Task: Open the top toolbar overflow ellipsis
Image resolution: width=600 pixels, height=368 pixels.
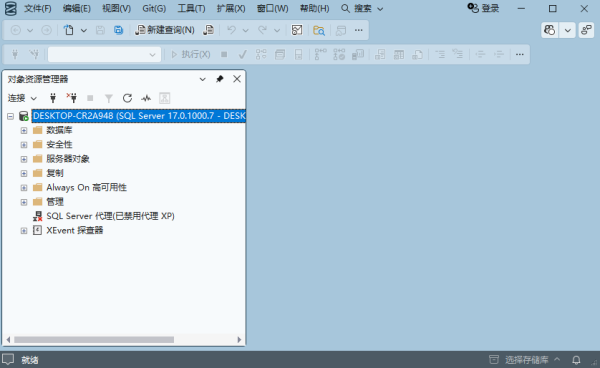Action: (359, 30)
